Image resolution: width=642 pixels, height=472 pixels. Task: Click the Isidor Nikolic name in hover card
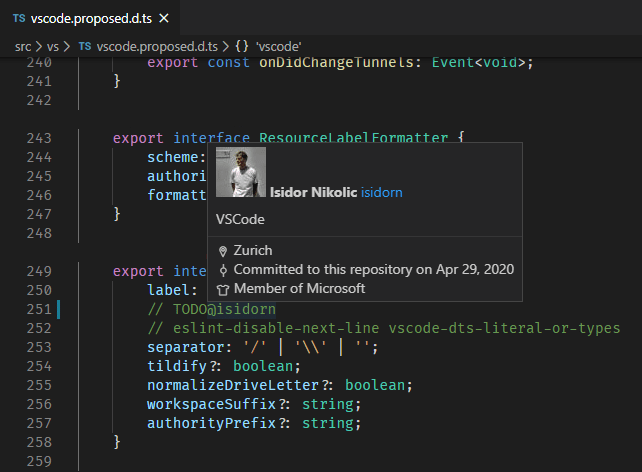(x=313, y=192)
